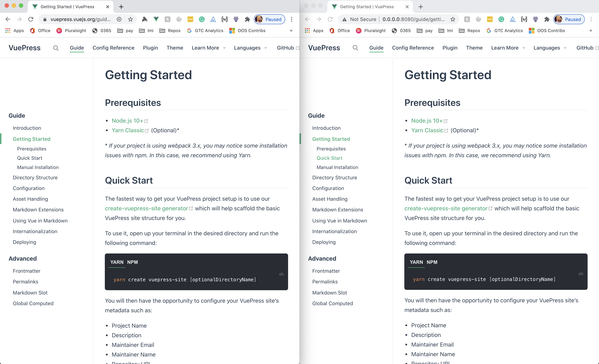Image resolution: width=599 pixels, height=364 pixels.
Task: Switch to YARN tab in right code block
Action: [x=416, y=262]
